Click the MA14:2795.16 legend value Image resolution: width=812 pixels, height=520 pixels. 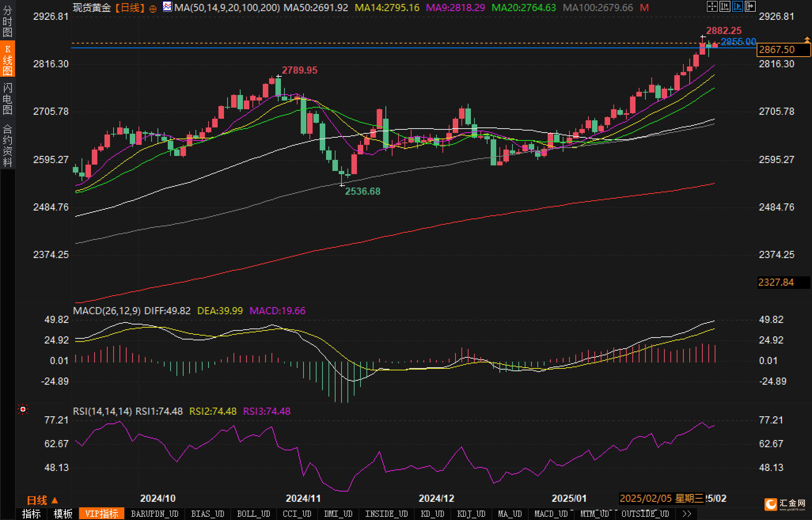tap(387, 8)
